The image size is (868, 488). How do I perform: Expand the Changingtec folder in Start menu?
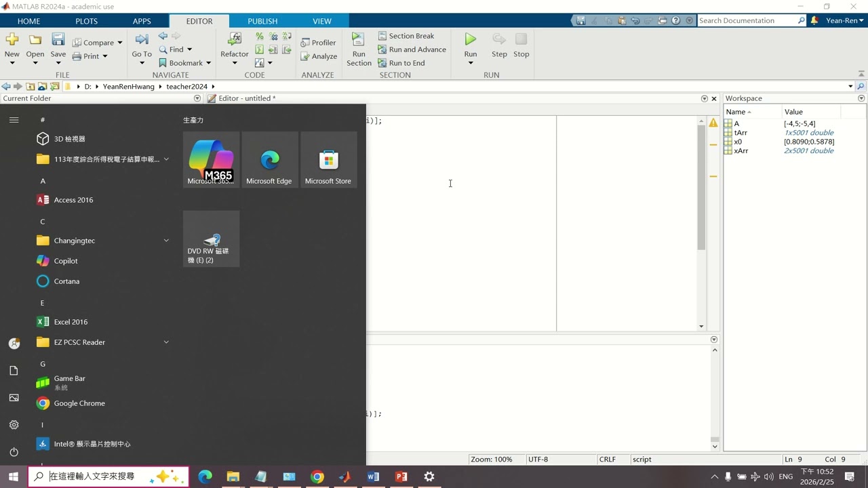point(166,241)
